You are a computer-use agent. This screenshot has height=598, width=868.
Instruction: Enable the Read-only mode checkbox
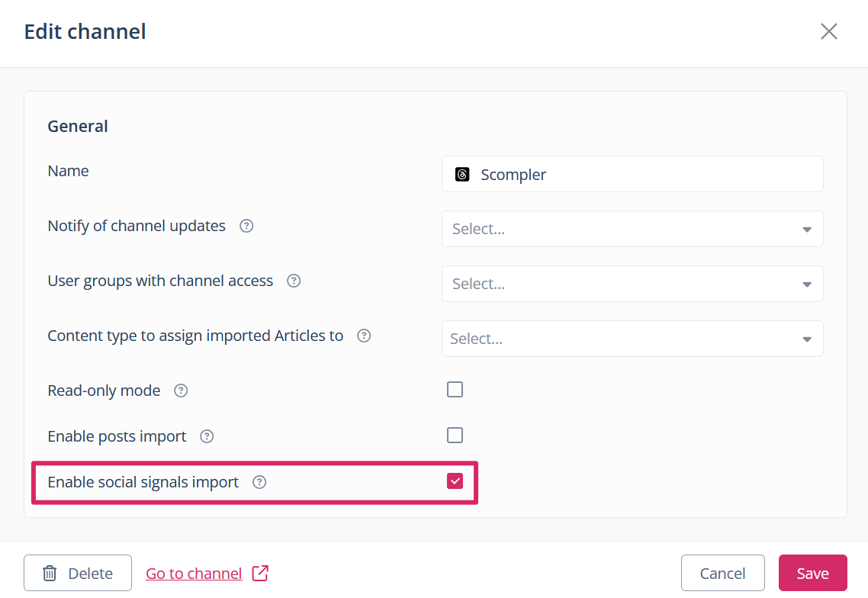click(455, 390)
